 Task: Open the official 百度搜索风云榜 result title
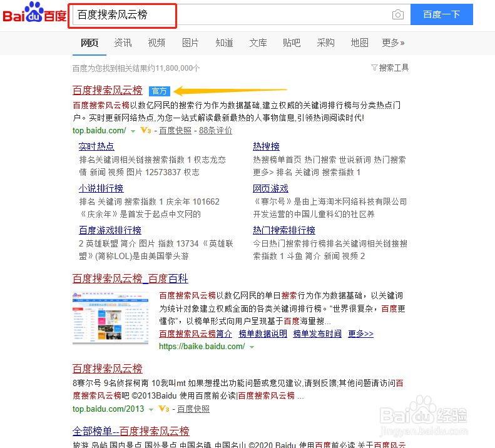point(108,90)
